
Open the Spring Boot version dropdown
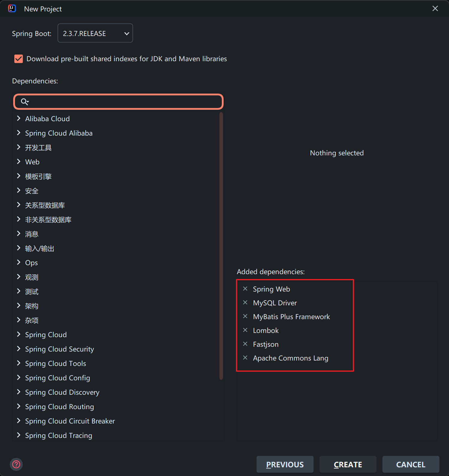[95, 33]
